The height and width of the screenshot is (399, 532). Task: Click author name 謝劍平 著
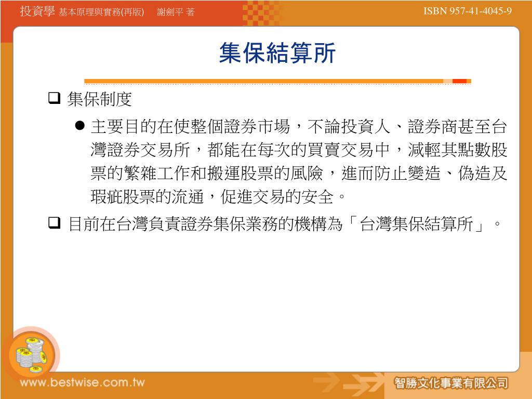tap(176, 12)
